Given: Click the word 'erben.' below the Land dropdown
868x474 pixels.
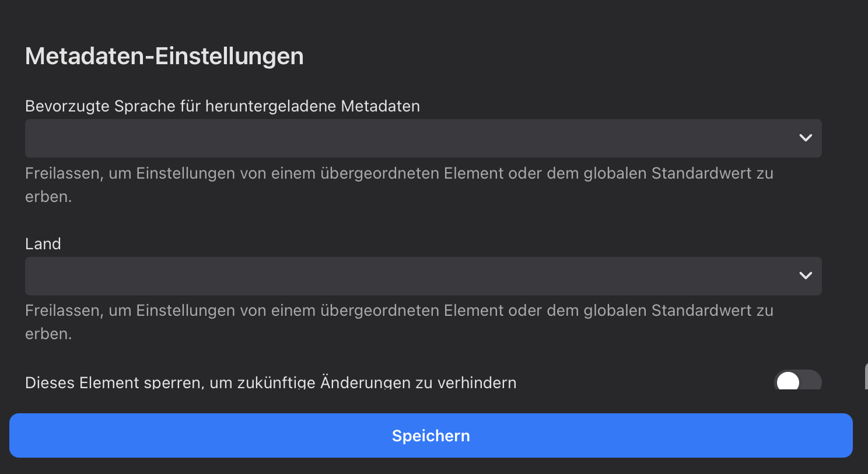Looking at the screenshot, I should tap(48, 334).
